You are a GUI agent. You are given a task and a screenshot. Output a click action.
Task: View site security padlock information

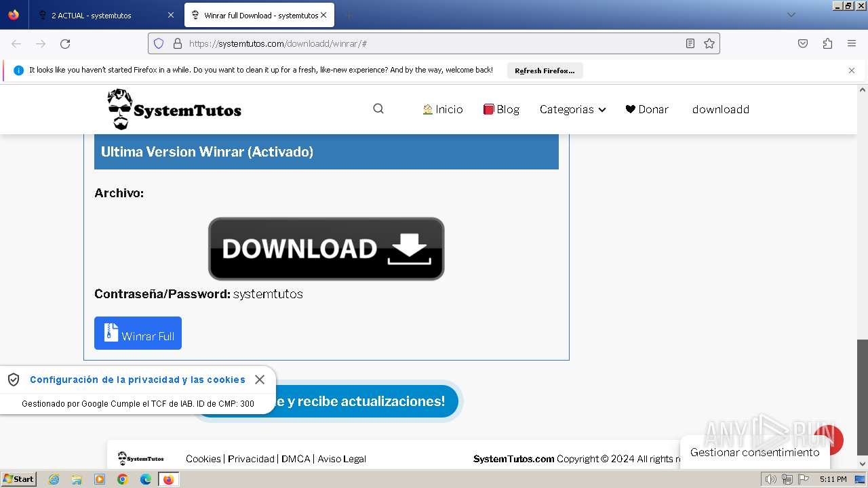pos(178,43)
